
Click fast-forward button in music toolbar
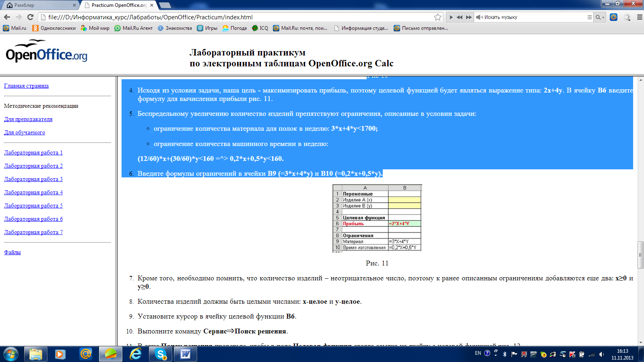(x=469, y=17)
